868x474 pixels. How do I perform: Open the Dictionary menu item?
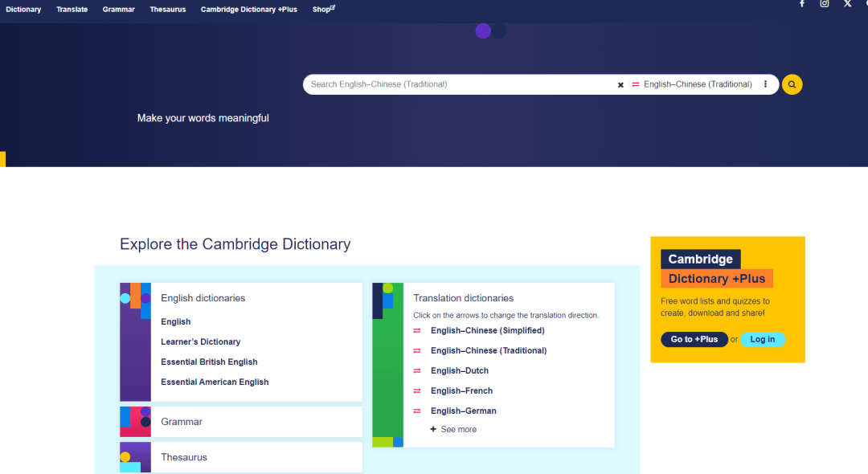pos(23,10)
